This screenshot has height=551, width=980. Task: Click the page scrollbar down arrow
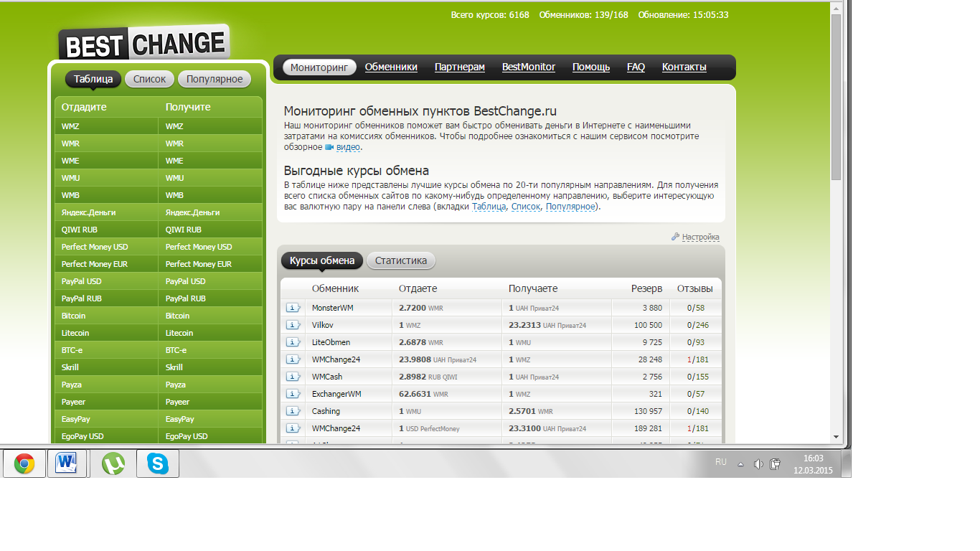[836, 436]
